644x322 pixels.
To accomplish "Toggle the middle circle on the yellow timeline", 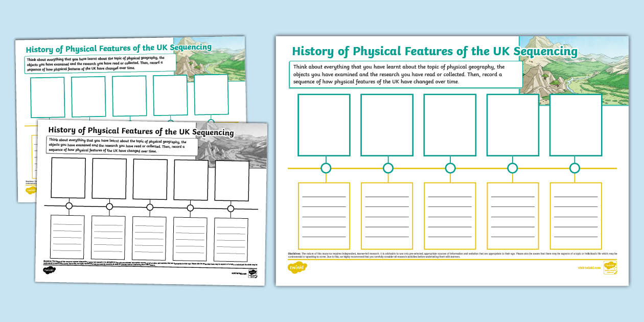I will pos(450,167).
